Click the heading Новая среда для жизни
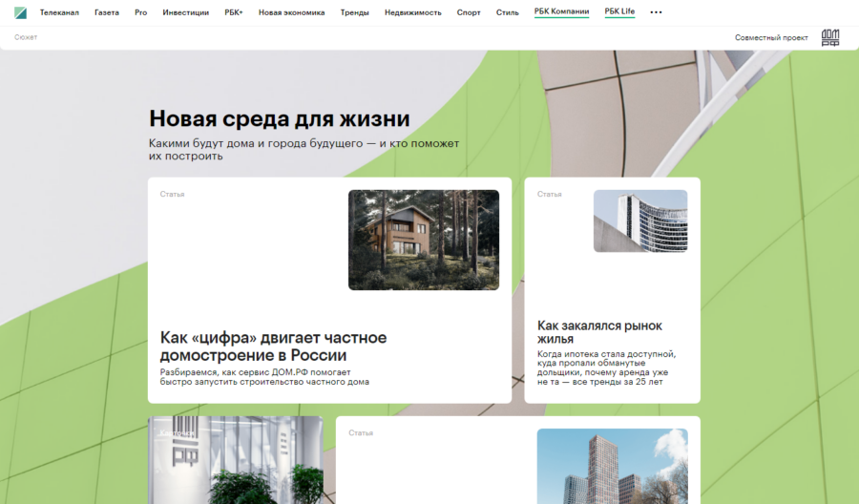The width and height of the screenshot is (859, 504). (x=280, y=118)
